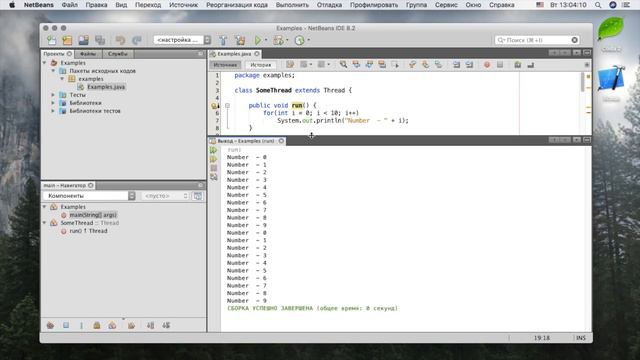Screen dimensions: 640x360
Task: Click the Shift Line Right editor icon
Action: tap(469, 64)
